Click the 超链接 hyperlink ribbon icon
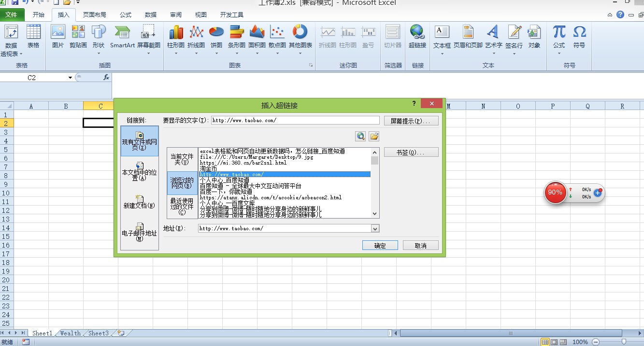The image size is (644, 346). pyautogui.click(x=417, y=37)
